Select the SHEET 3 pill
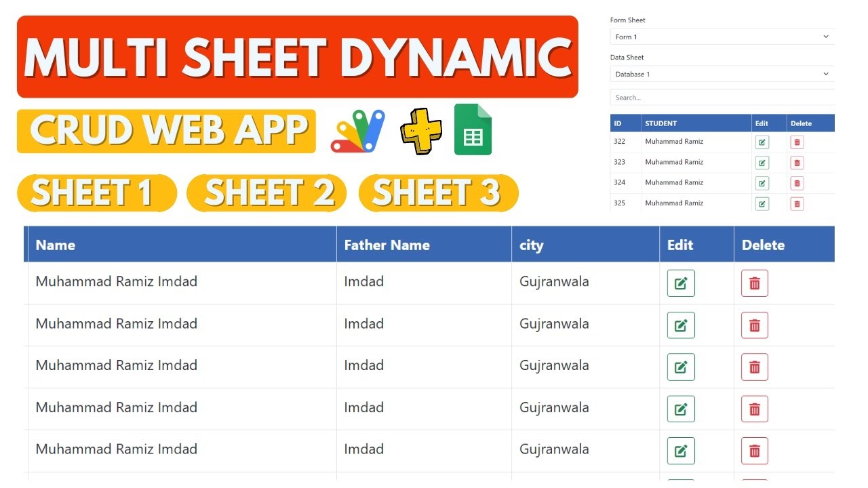The width and height of the screenshot is (868, 488). tap(438, 193)
